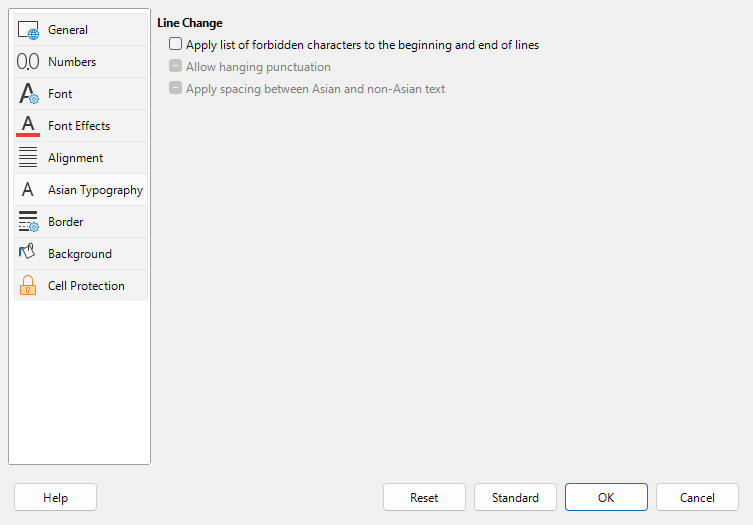Viewport: 753px width, 525px height.
Task: Open the General tab label
Action: pyautogui.click(x=68, y=30)
